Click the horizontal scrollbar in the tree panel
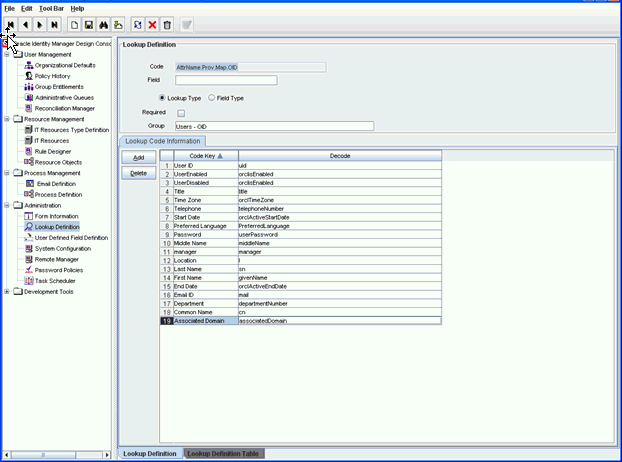 point(43,455)
